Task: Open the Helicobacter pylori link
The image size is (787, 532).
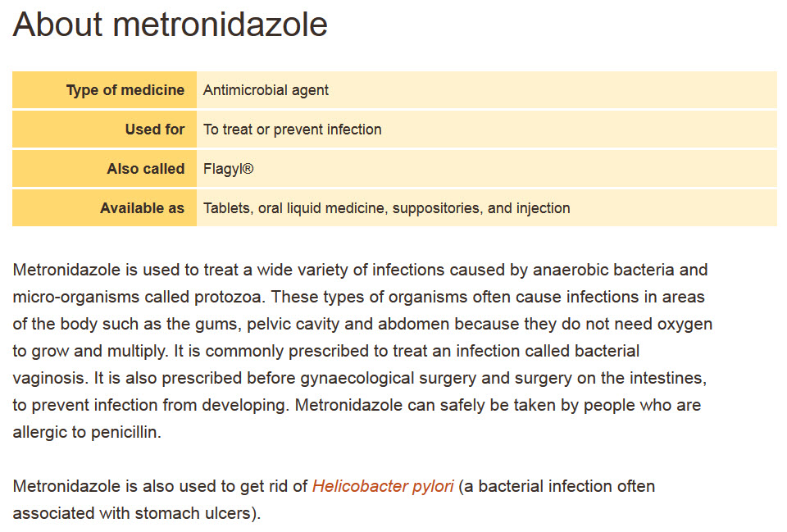Action: tap(383, 486)
